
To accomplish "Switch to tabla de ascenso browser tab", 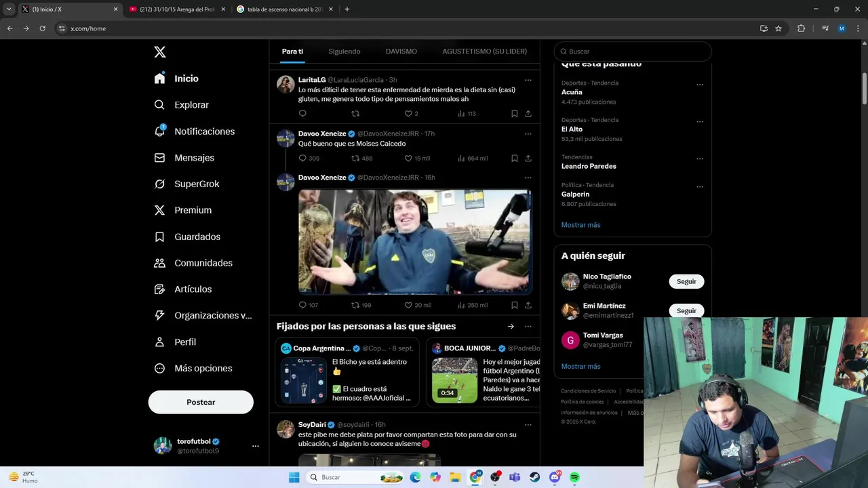I will click(x=285, y=9).
